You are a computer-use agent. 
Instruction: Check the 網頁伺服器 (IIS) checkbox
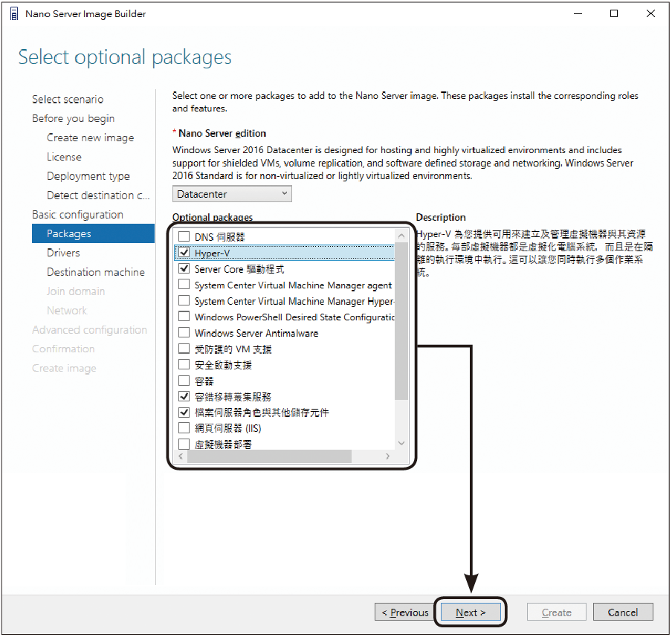click(x=184, y=428)
